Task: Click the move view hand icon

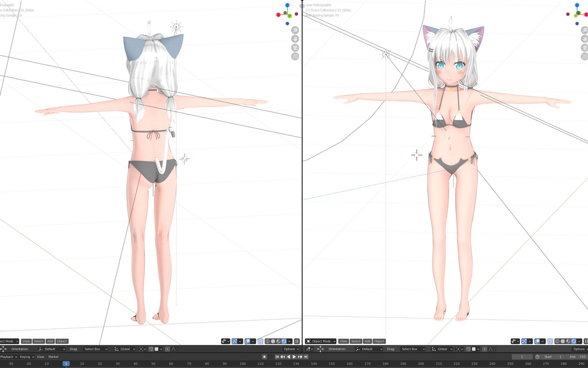Action: [x=295, y=39]
